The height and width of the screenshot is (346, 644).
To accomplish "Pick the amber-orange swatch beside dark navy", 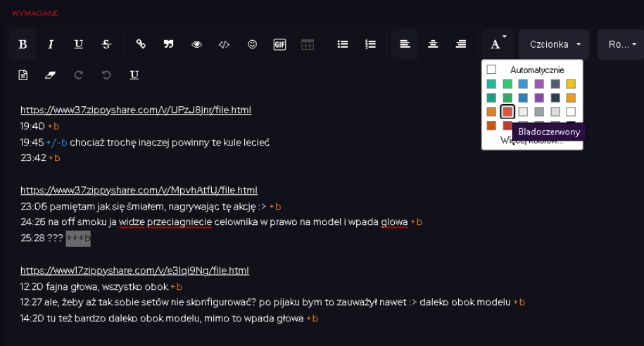I will pos(571,98).
